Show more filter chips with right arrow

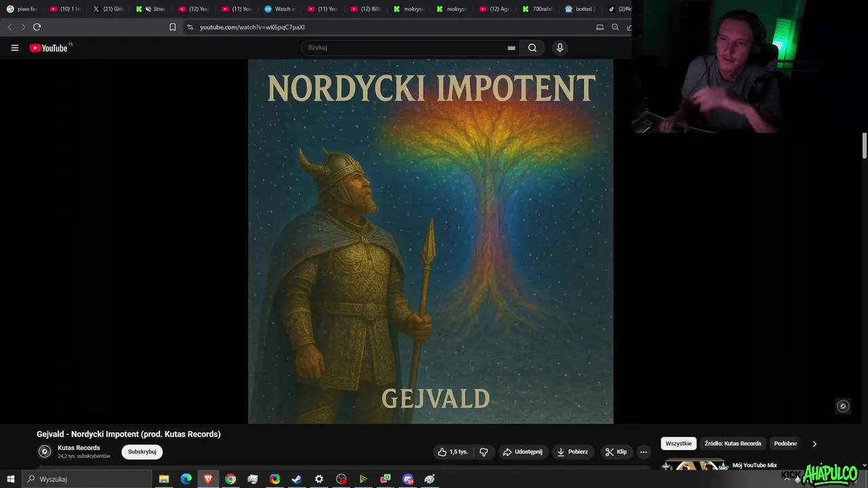(814, 443)
